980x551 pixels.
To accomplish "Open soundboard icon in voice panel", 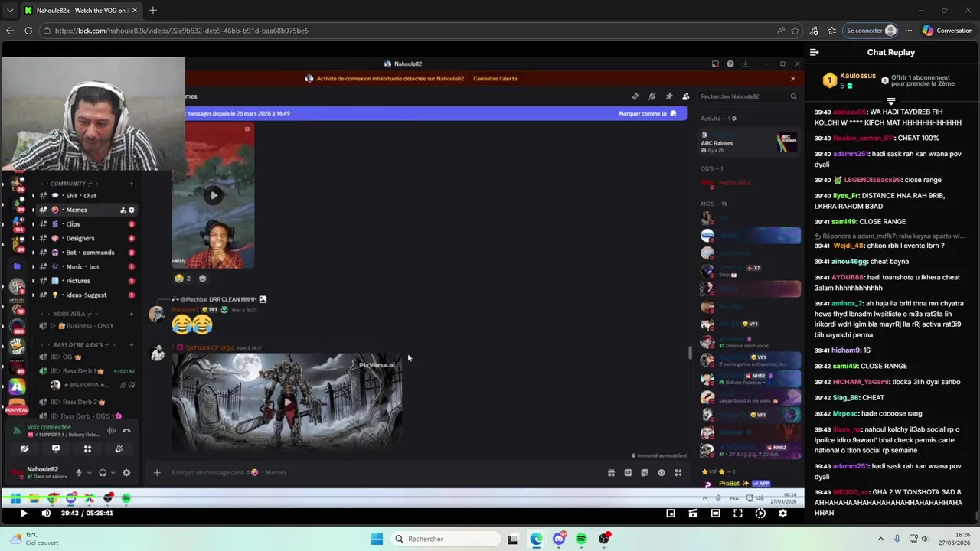I will 119,449.
